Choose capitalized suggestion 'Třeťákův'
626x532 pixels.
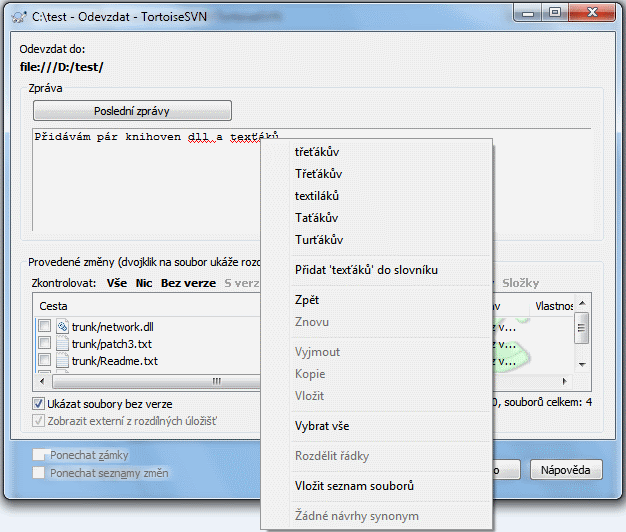tap(376, 174)
